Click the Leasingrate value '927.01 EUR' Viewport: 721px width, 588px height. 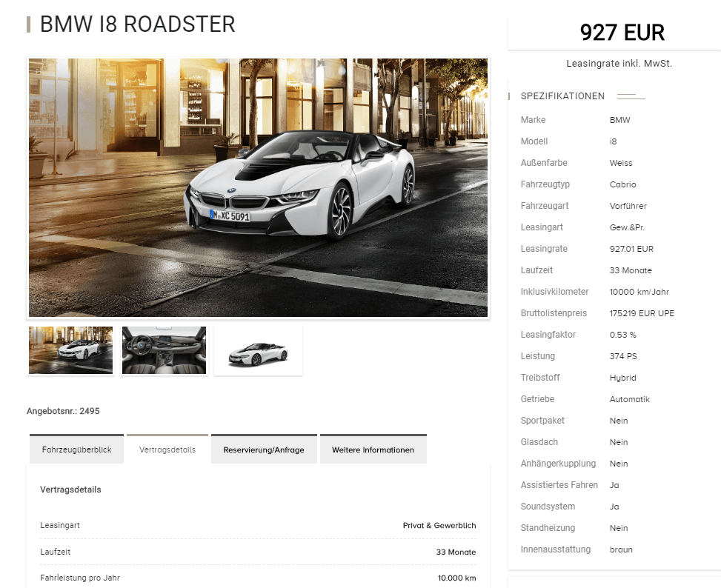point(631,249)
